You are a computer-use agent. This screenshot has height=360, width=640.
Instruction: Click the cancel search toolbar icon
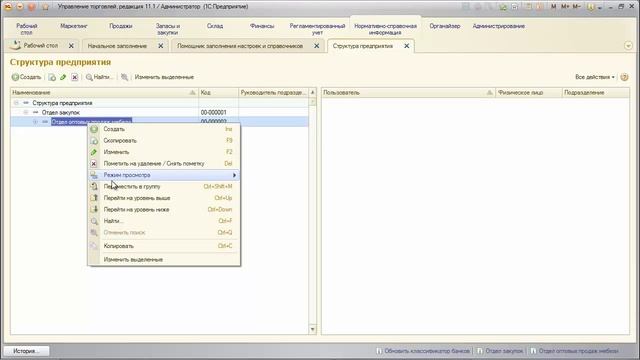(124, 77)
